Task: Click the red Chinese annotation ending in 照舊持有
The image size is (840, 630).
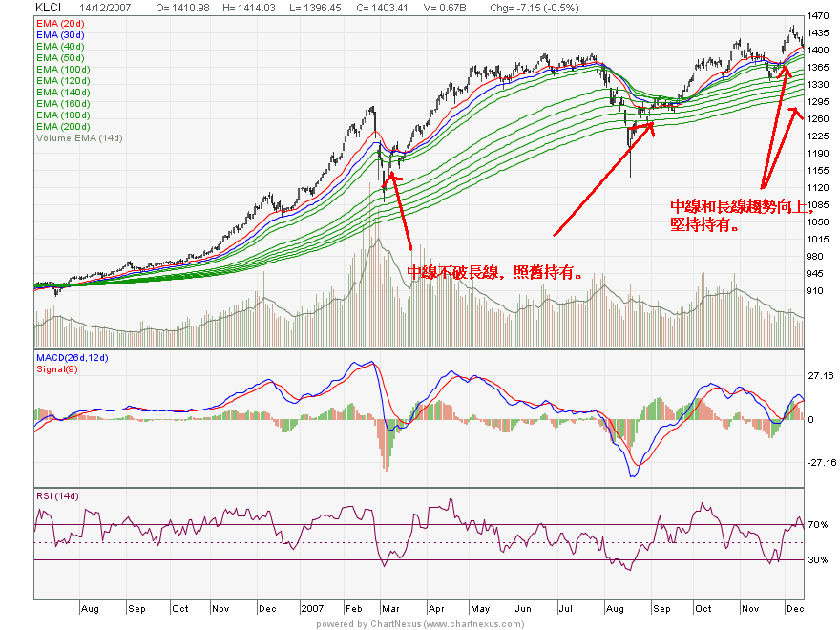Action: [x=495, y=272]
